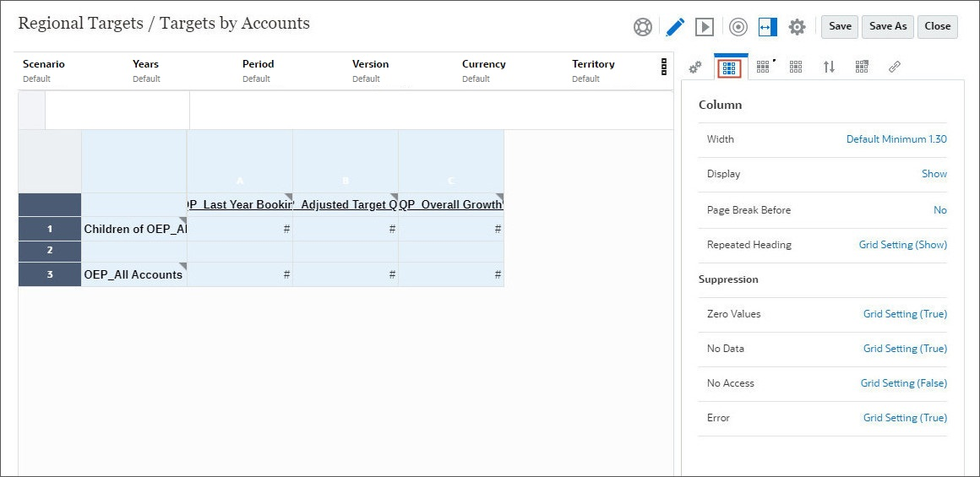Click the circular target icon

coord(738,27)
